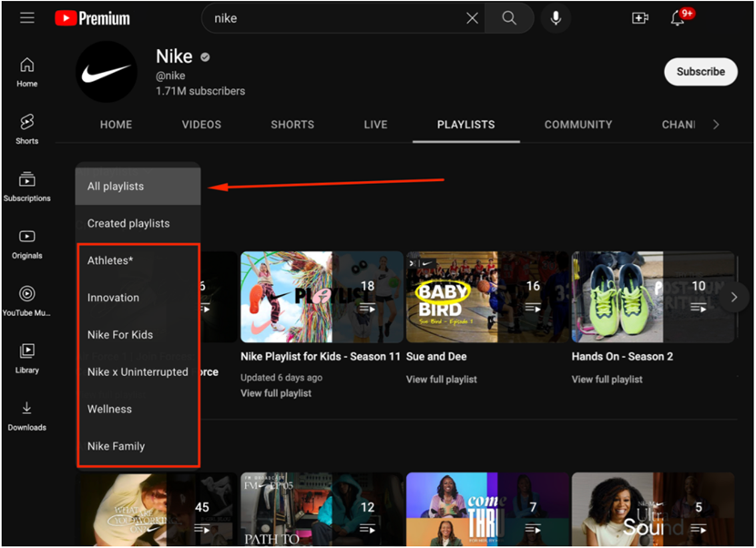Open the notifications bell

pos(678,18)
